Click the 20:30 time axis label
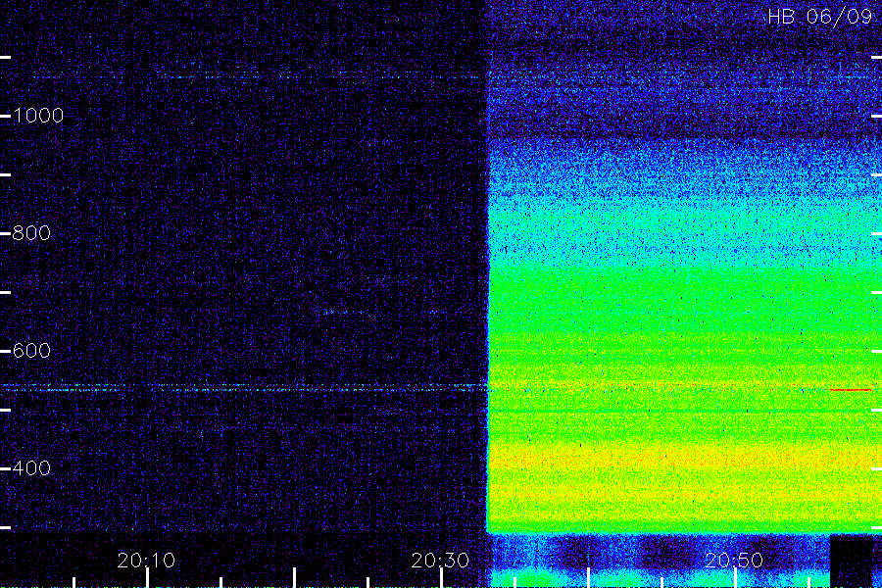 440,561
